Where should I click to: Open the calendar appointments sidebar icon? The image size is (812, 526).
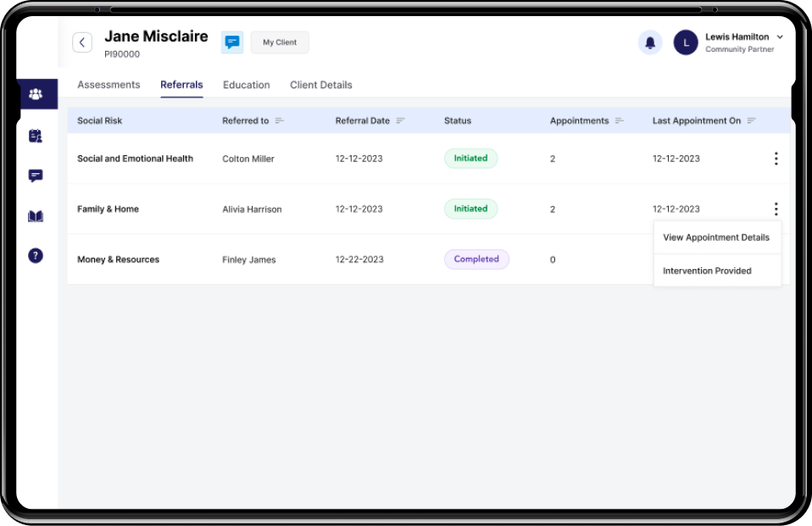[x=36, y=136]
